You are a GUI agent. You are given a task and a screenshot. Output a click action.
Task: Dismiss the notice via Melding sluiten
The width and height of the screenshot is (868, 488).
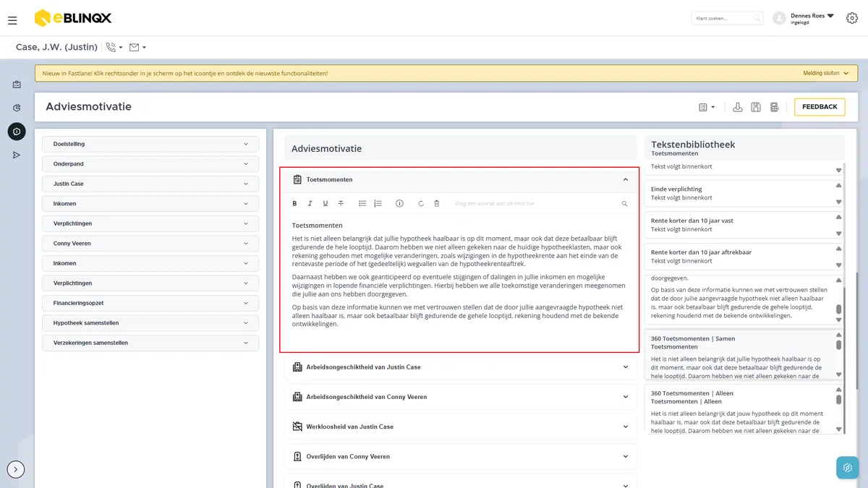tap(826, 73)
